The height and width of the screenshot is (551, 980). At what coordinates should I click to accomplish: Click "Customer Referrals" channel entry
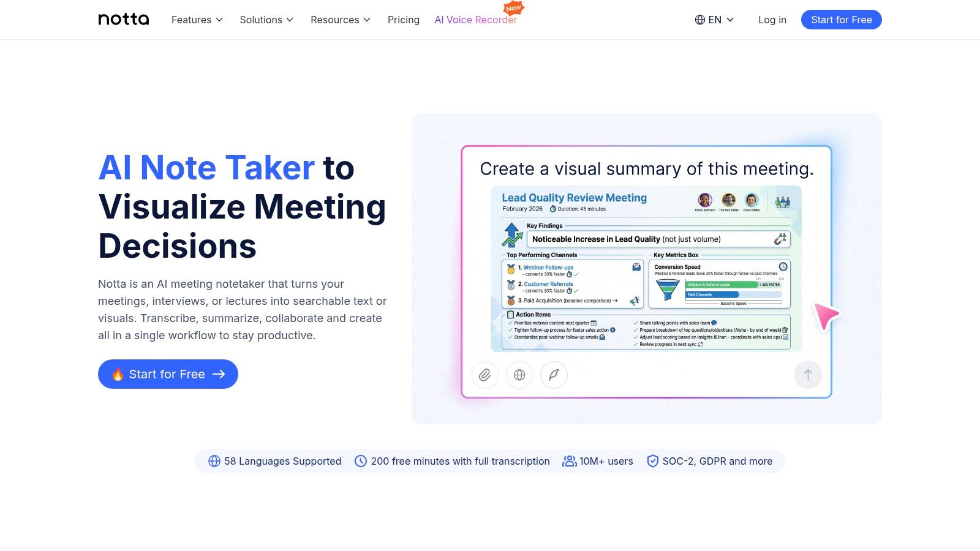coord(548,284)
